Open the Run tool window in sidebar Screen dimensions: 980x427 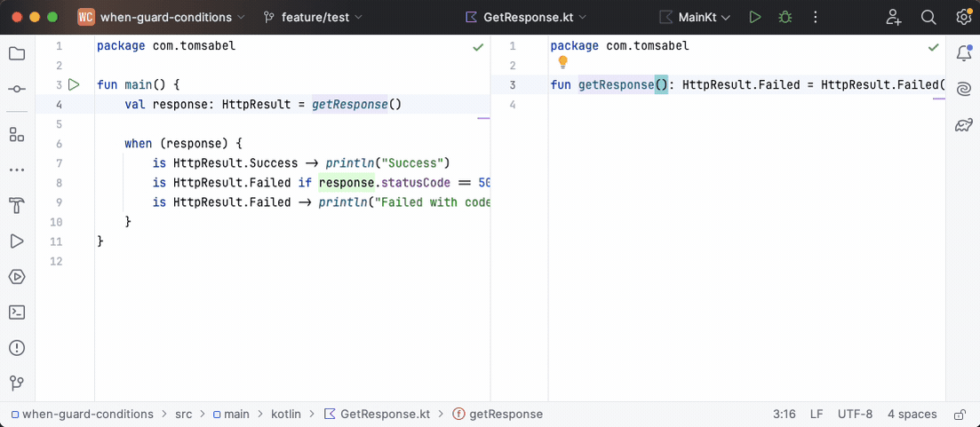click(17, 241)
